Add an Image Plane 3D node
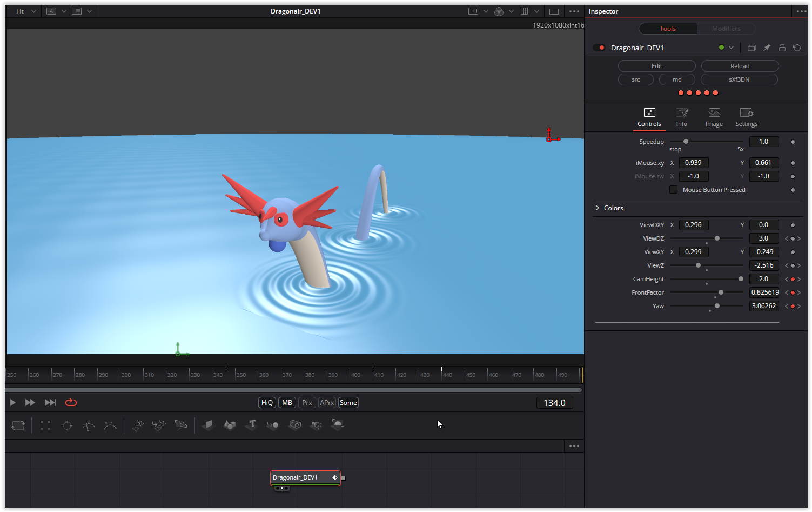The image size is (812, 512). (208, 425)
